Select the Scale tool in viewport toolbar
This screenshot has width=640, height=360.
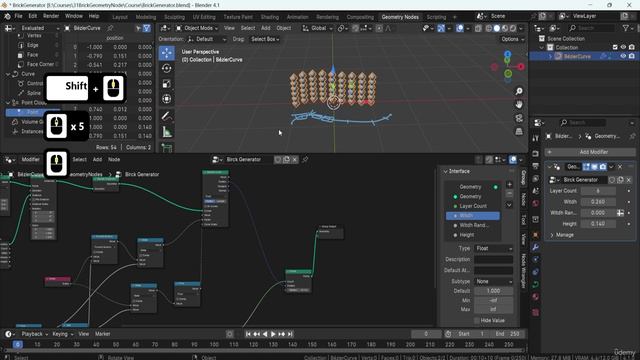tap(167, 84)
